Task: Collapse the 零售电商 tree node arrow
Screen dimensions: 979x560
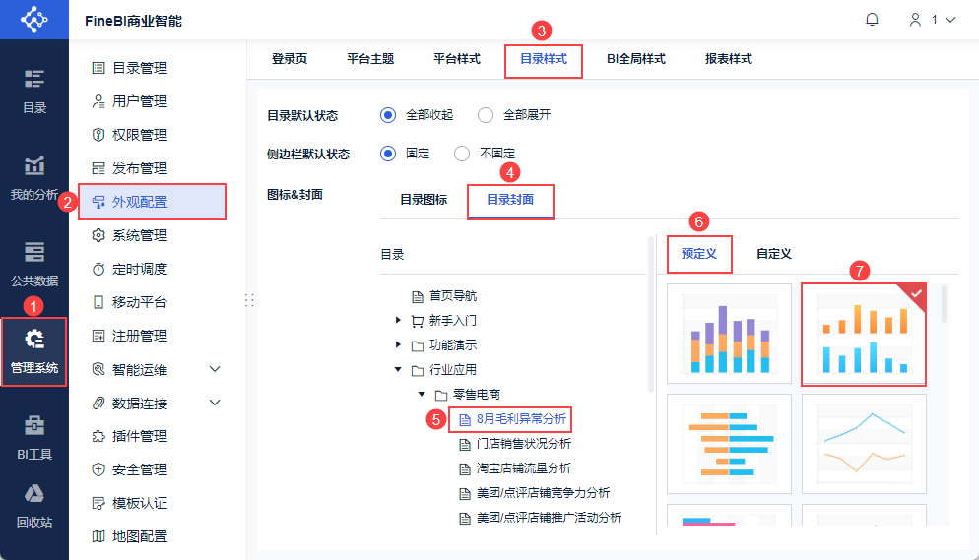Action: tap(422, 394)
